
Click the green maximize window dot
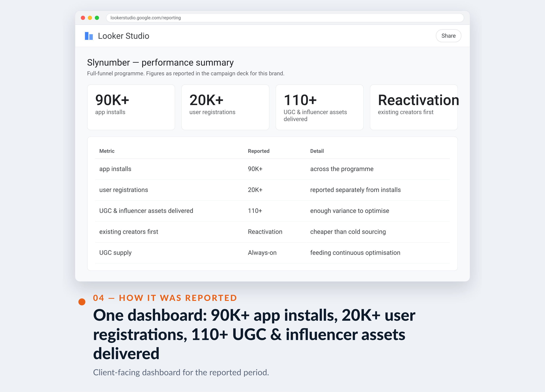point(97,18)
